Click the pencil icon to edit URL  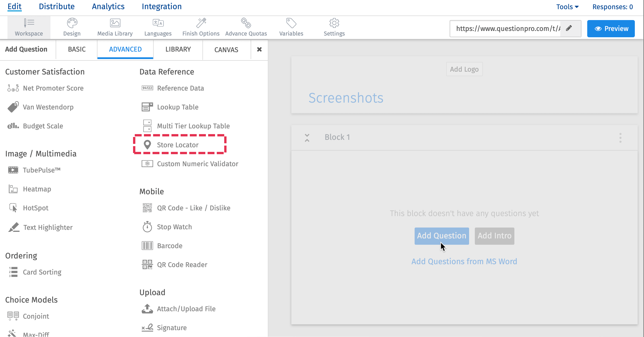tap(569, 28)
